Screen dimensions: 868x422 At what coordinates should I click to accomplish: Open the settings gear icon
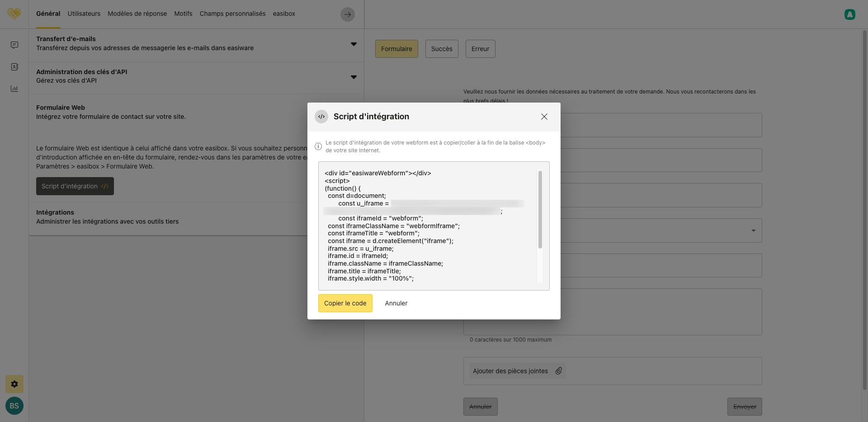pyautogui.click(x=14, y=384)
